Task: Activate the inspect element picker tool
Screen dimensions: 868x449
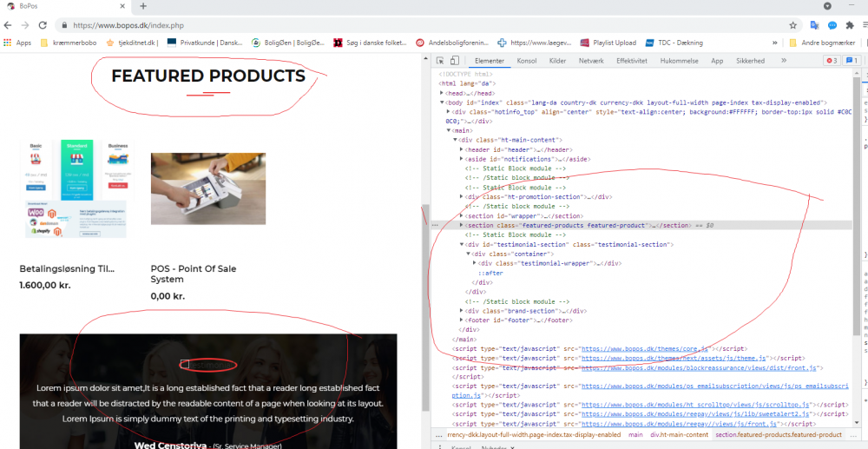Action: point(441,61)
